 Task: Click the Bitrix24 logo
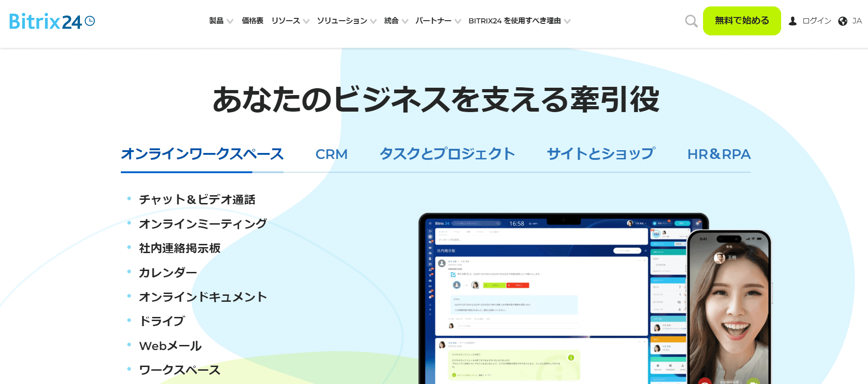52,22
